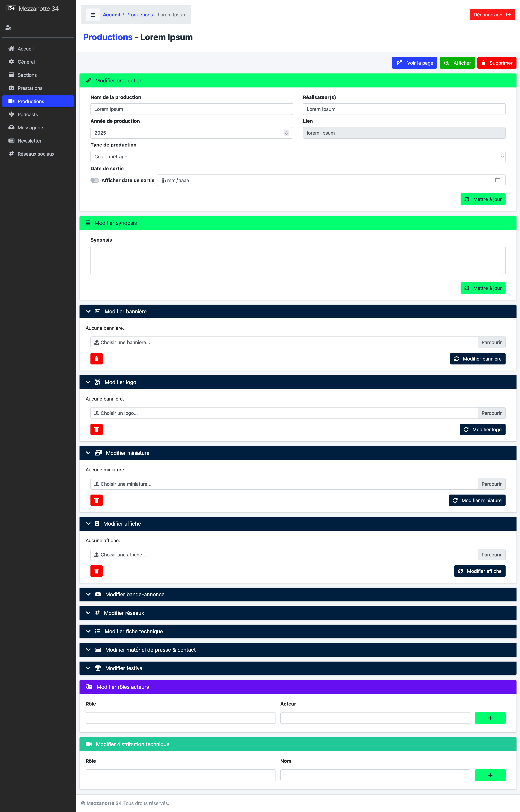Viewport: 520px width, 812px height.
Task: Open Sections in the sidebar
Action: [x=38, y=75]
